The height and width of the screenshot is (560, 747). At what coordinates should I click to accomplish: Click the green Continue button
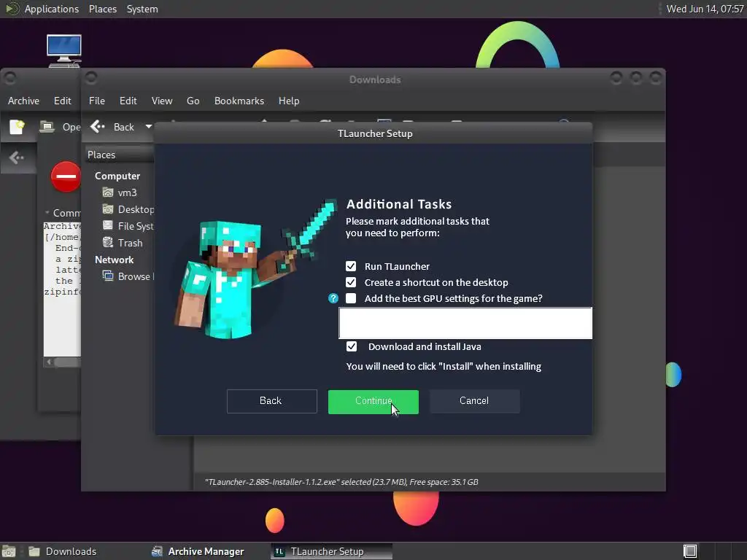pyautogui.click(x=373, y=402)
